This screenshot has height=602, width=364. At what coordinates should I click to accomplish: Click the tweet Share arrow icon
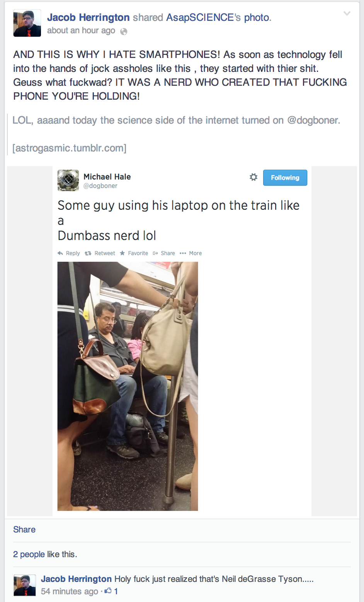tap(155, 253)
